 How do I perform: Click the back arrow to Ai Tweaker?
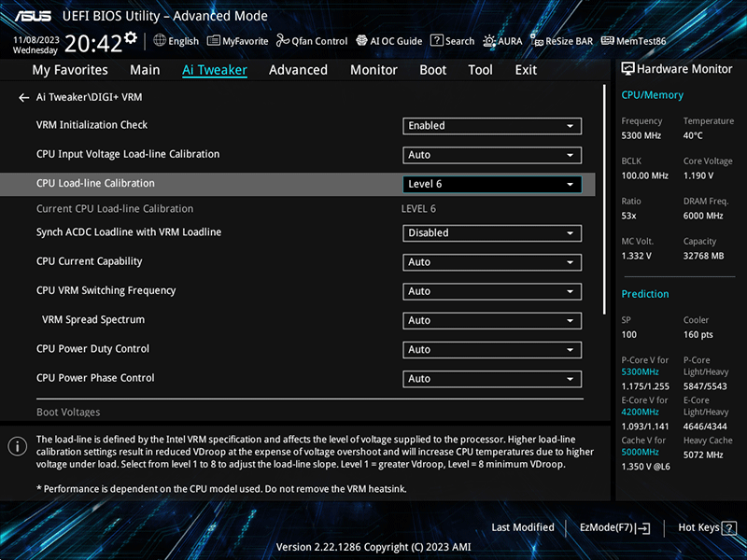(x=24, y=98)
